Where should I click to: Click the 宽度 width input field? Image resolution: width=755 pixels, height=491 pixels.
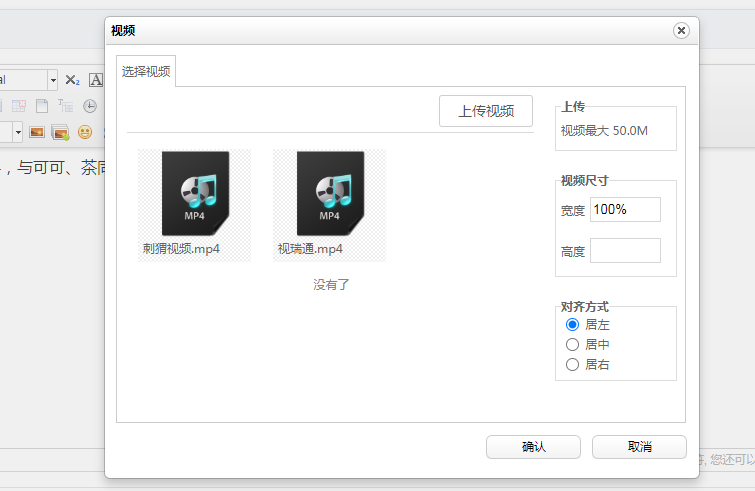coord(625,210)
